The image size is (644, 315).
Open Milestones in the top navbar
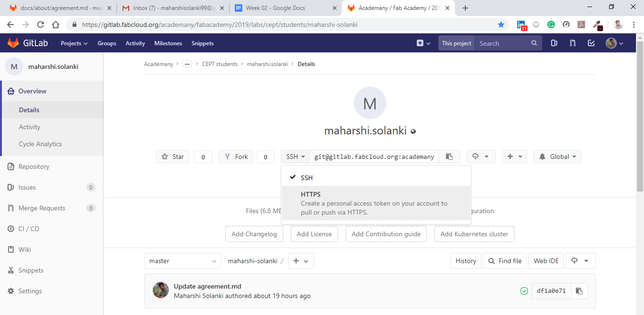[168, 43]
